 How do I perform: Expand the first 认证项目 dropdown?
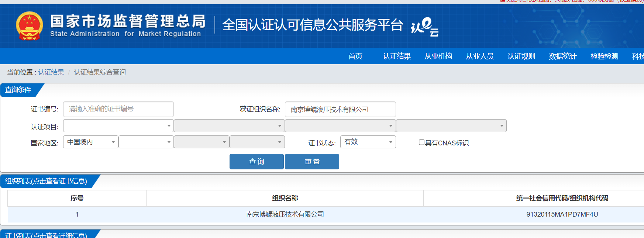(x=118, y=126)
